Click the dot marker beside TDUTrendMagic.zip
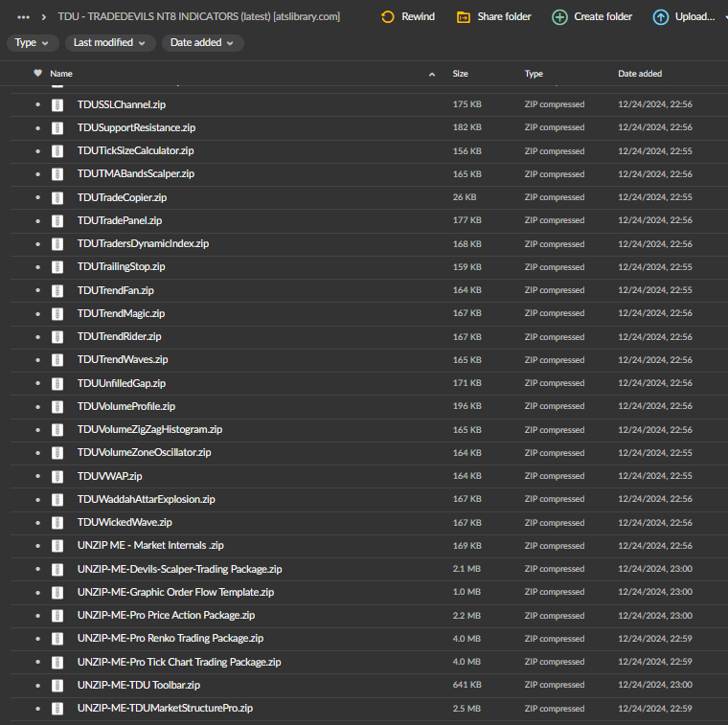This screenshot has height=725, width=728. (38, 313)
